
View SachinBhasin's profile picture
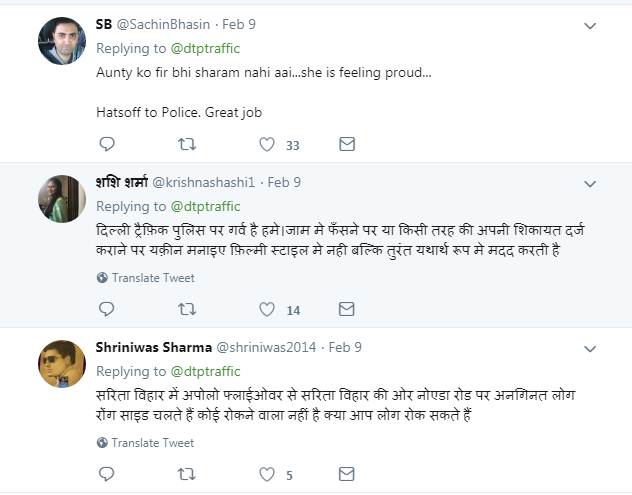pyautogui.click(x=60, y=40)
